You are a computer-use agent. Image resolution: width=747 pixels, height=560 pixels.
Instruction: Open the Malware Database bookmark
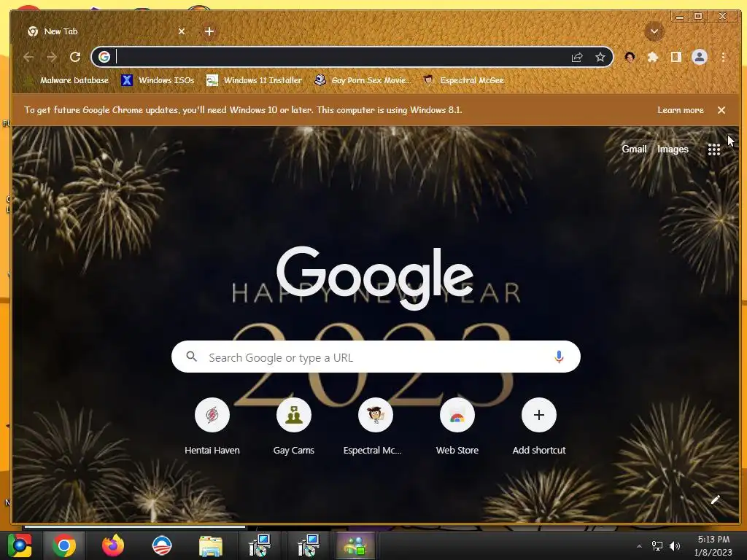coord(68,80)
